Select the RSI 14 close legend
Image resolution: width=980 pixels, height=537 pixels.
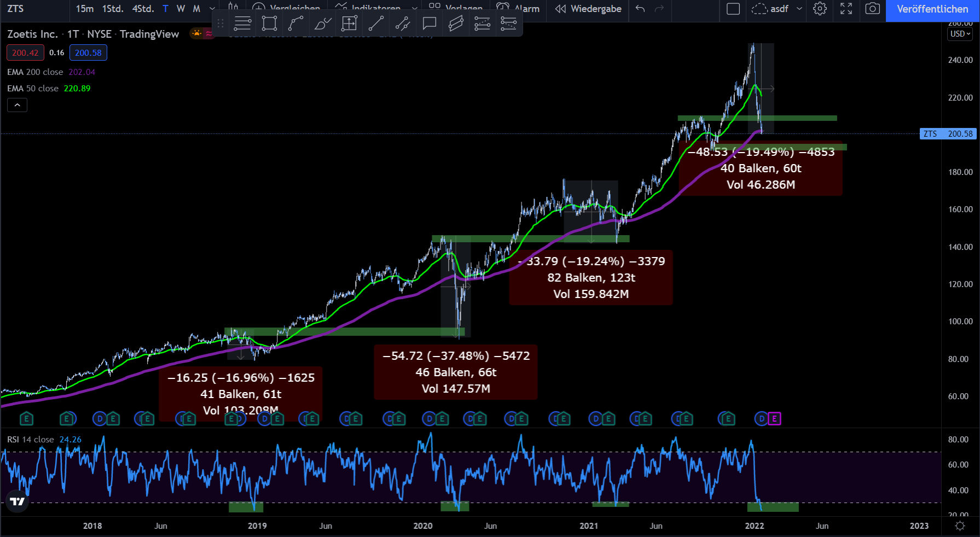coord(44,440)
